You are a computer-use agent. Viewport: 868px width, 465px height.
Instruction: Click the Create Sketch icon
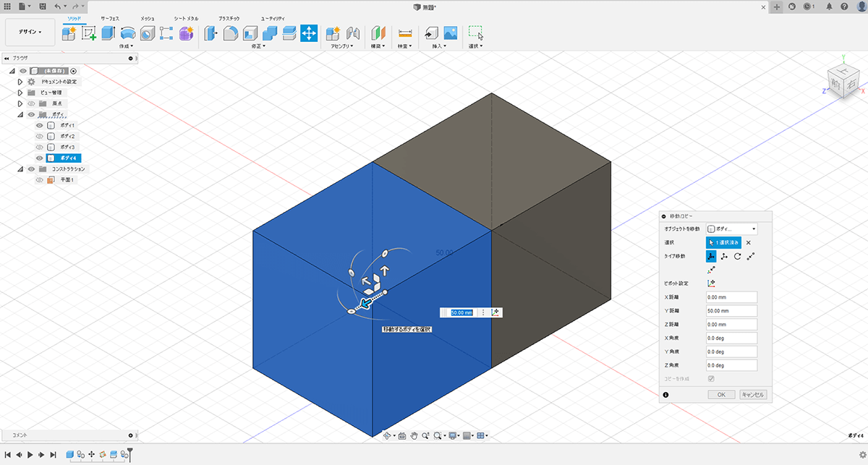[89, 33]
